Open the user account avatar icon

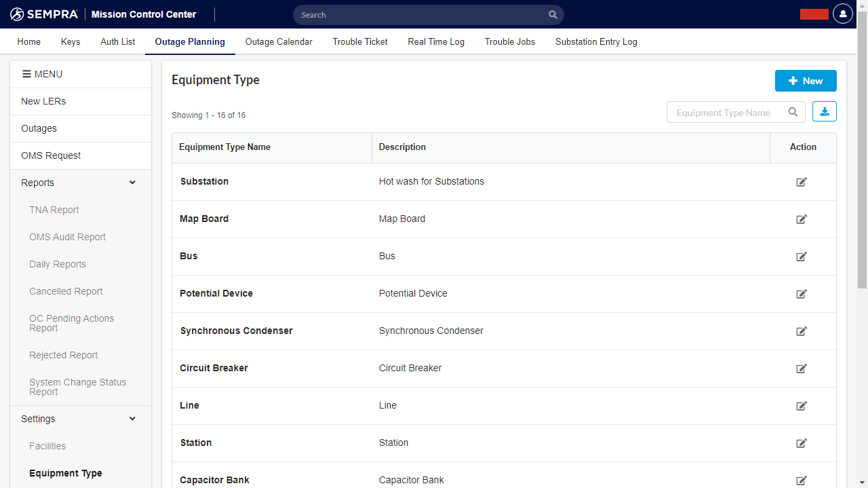click(x=842, y=14)
